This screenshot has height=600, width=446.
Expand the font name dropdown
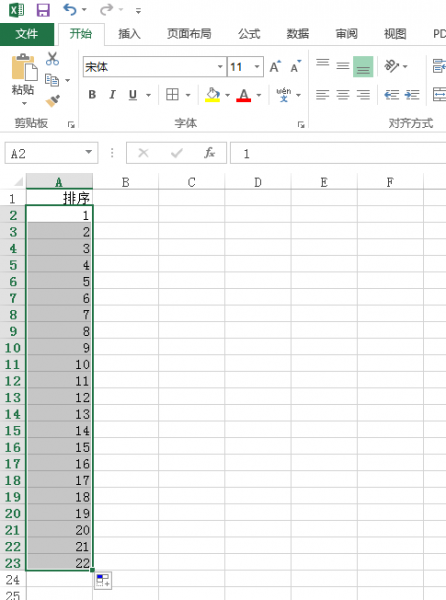click(x=220, y=67)
